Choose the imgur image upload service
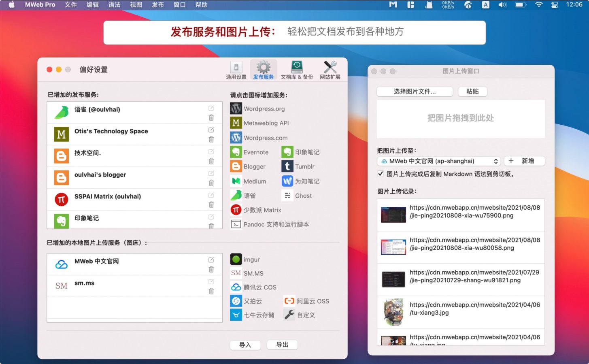 click(x=236, y=259)
